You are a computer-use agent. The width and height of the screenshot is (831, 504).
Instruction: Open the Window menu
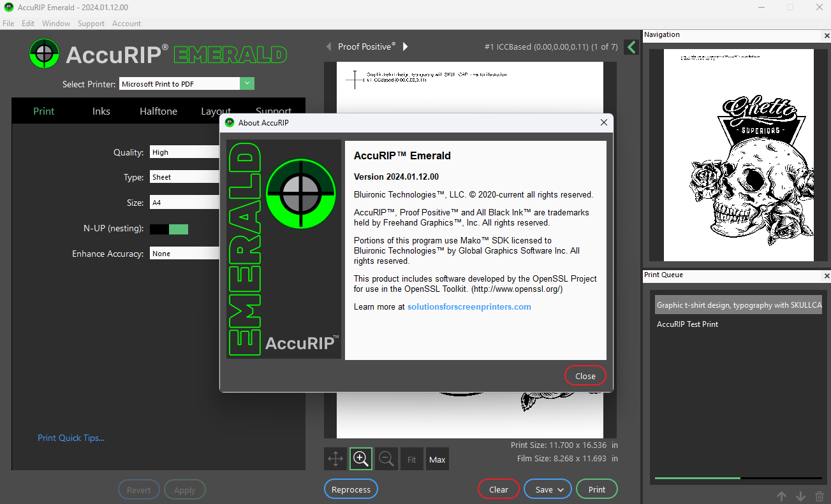coord(56,24)
